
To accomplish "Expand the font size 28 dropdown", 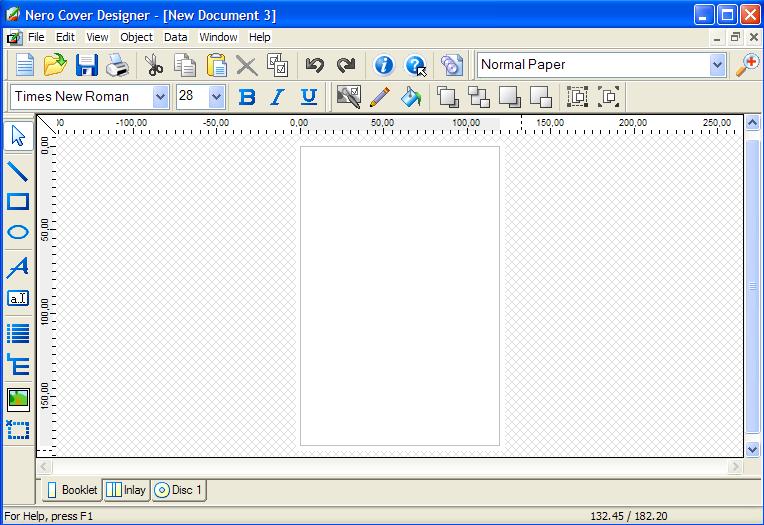I will click(x=216, y=97).
